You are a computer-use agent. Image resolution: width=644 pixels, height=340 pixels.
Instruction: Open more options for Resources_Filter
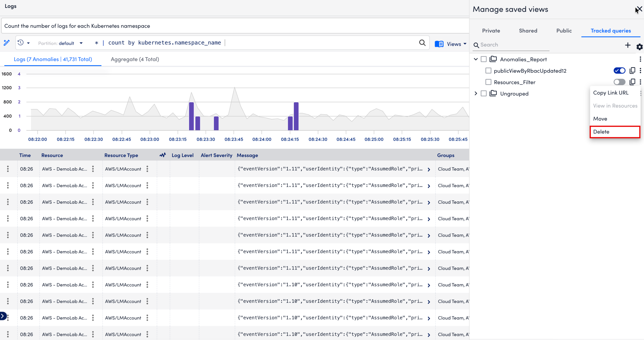coord(640,82)
